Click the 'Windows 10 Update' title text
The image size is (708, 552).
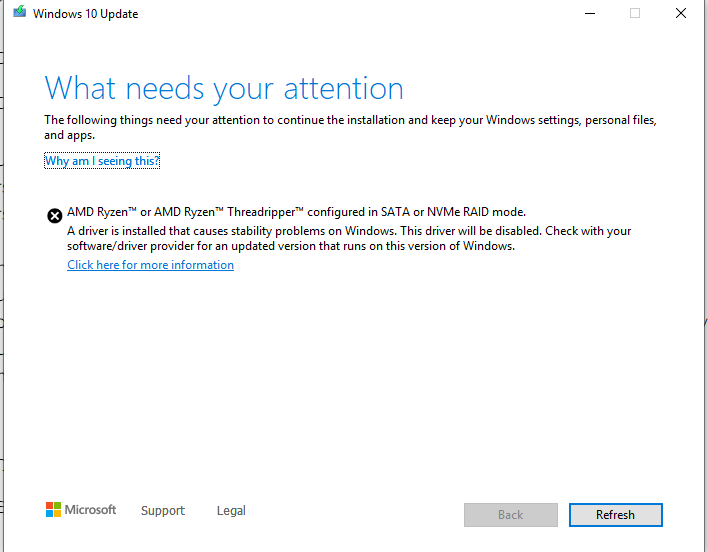point(85,14)
